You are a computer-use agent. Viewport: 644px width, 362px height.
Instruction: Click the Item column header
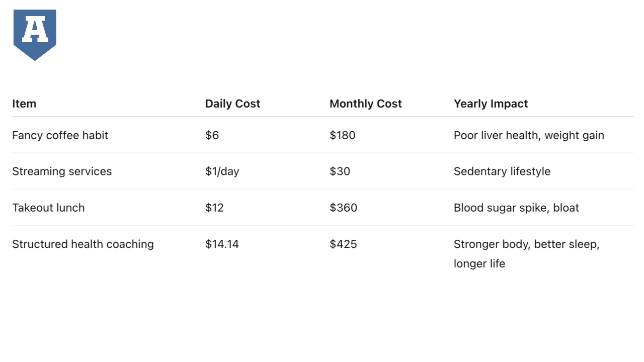24,104
